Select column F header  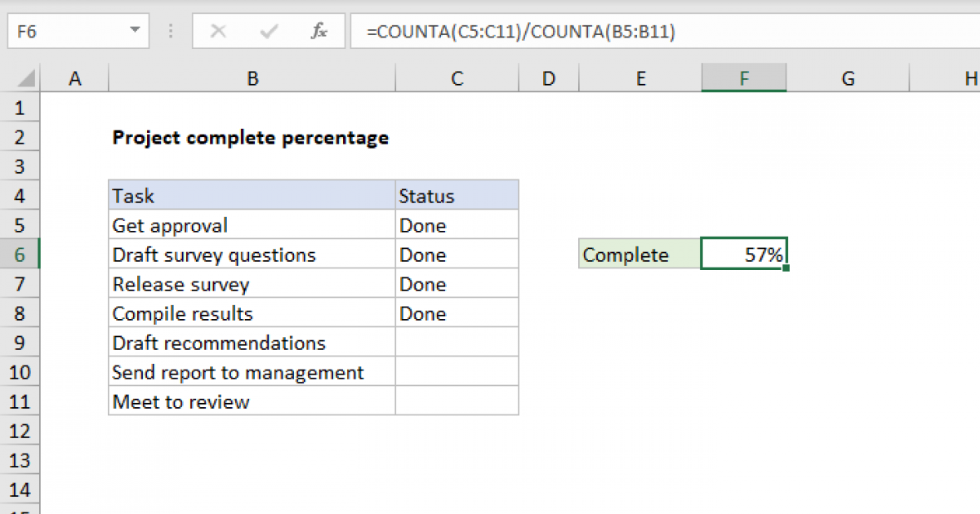pyautogui.click(x=743, y=78)
